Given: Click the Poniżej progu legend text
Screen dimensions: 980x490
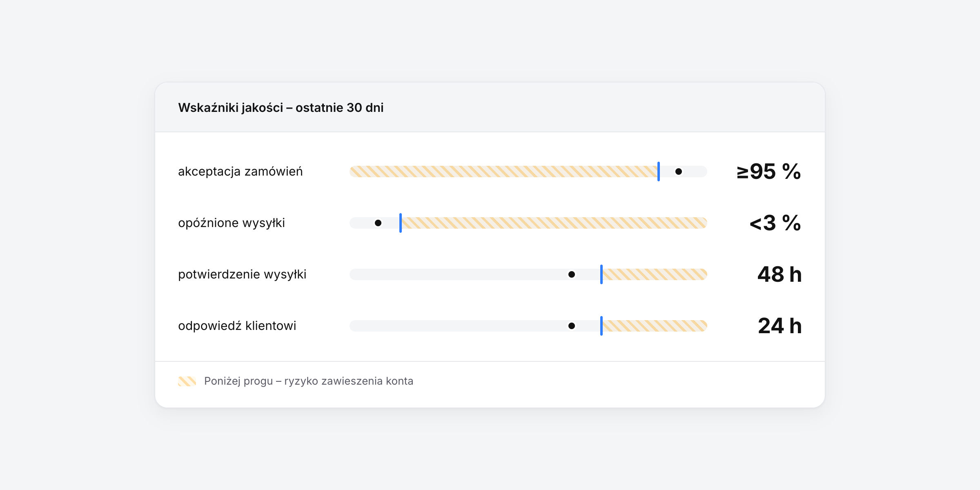Looking at the screenshot, I should 309,381.
